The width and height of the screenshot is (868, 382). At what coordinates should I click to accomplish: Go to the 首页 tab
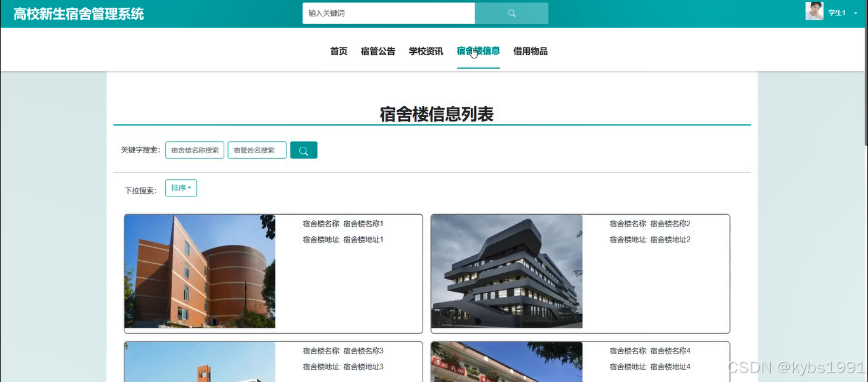(x=339, y=51)
